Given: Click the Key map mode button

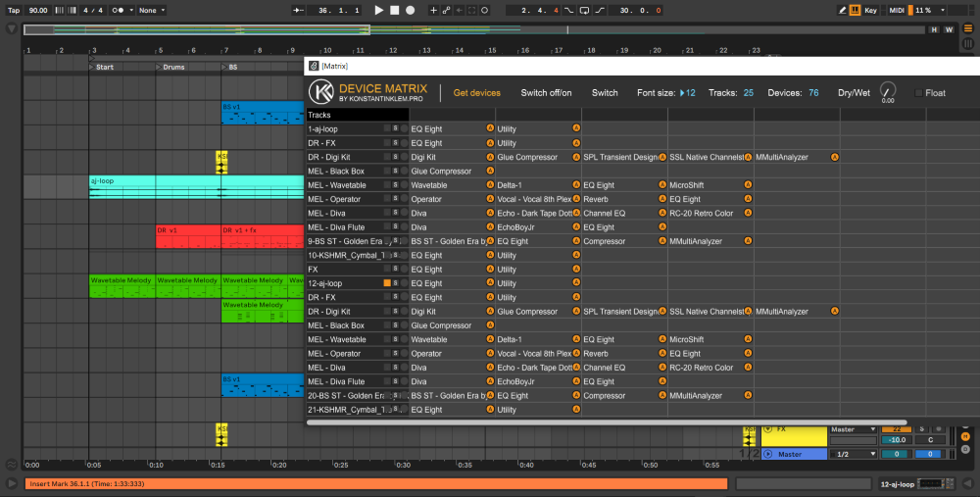Looking at the screenshot, I should tap(871, 10).
